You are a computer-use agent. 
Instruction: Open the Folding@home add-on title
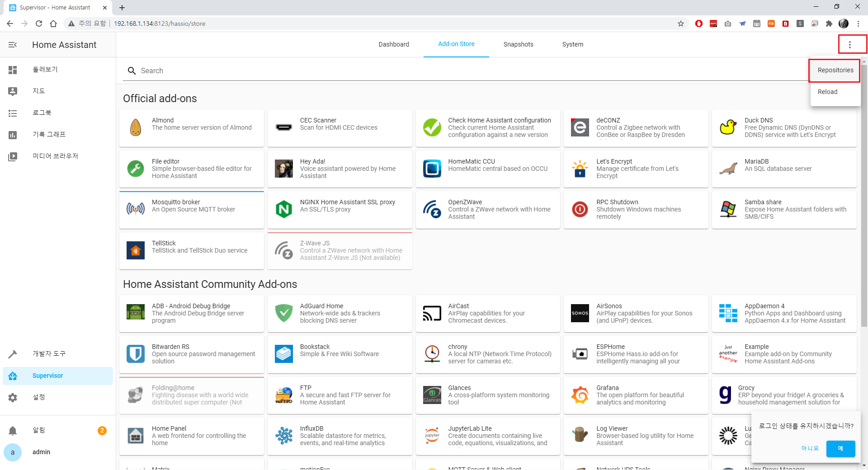[x=173, y=388]
